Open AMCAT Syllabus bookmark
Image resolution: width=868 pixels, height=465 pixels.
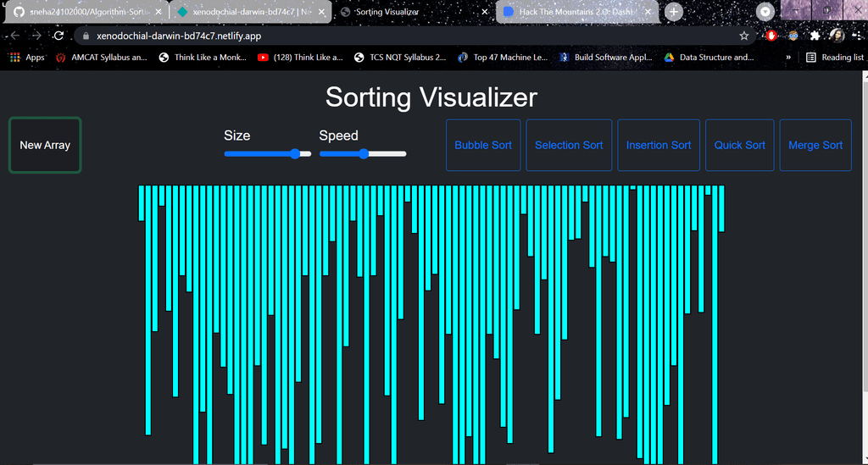(102, 57)
